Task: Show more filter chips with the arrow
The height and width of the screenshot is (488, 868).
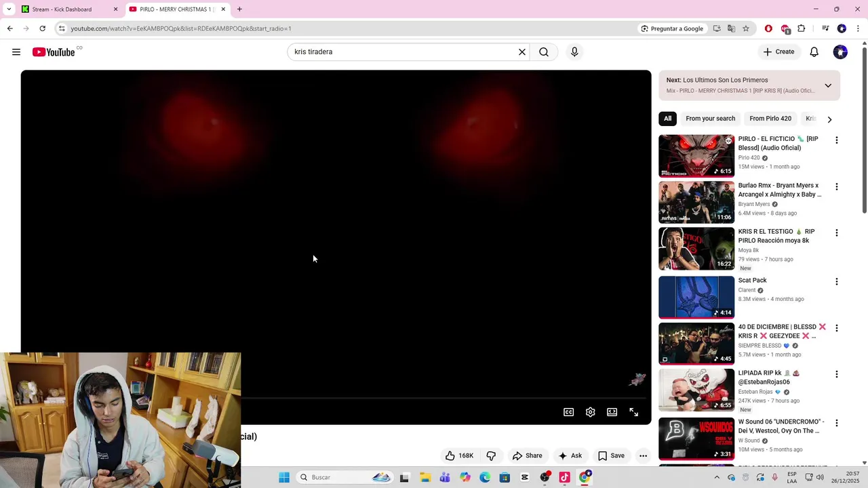Action: click(829, 119)
